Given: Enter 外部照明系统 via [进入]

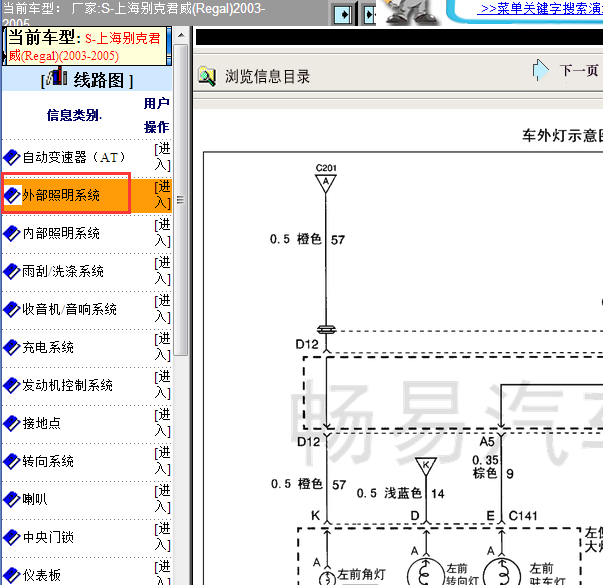Looking at the screenshot, I should [x=162, y=195].
